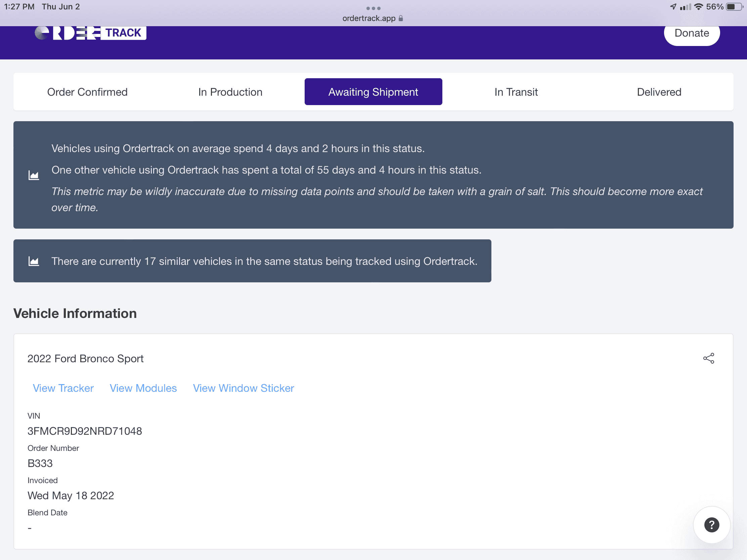Select the Order Confirmed status tab
Image resolution: width=747 pixels, height=560 pixels.
[x=87, y=92]
